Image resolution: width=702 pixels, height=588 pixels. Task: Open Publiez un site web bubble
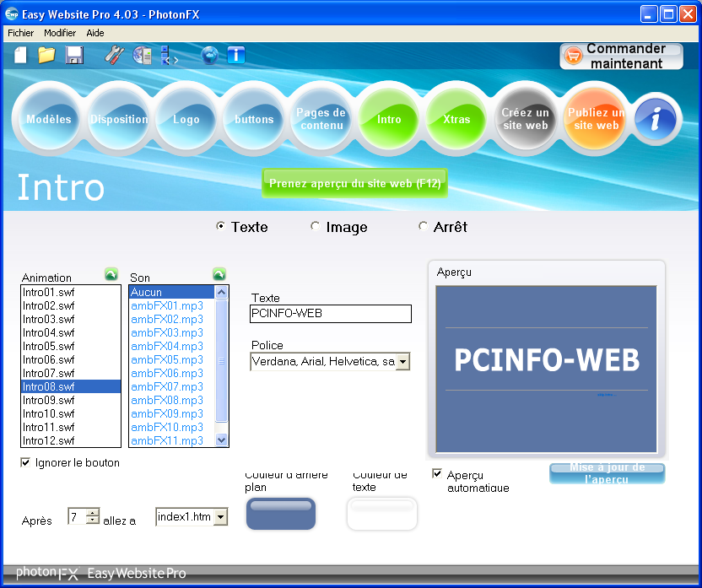[x=596, y=119]
